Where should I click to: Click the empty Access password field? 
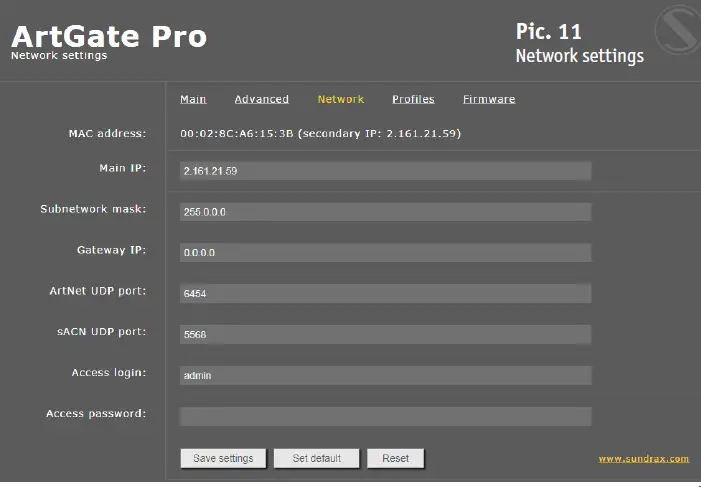coord(385,416)
